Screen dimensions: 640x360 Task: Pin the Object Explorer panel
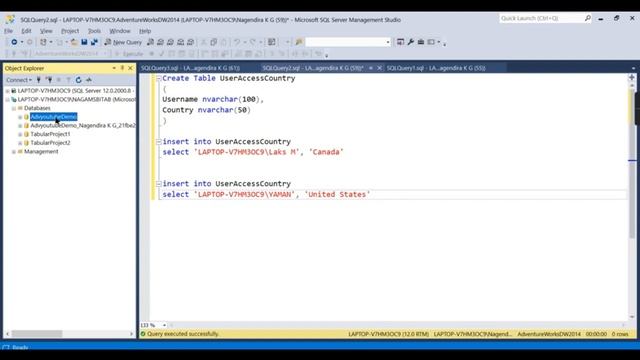[x=122, y=68]
